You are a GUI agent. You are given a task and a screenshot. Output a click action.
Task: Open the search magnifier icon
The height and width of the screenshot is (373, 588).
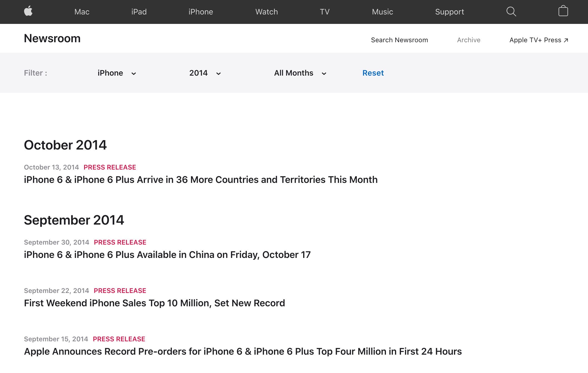[x=511, y=11]
